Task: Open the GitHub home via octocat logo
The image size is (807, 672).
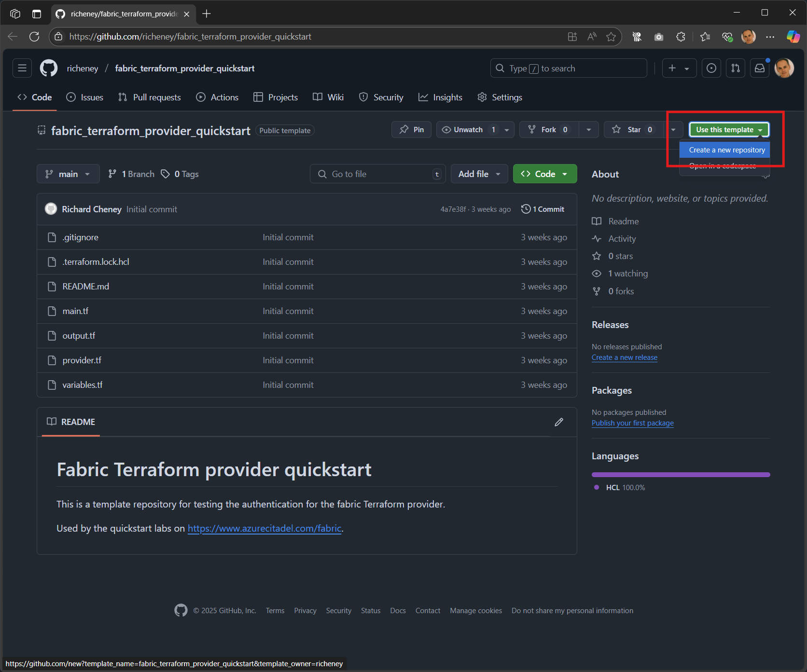Action: pyautogui.click(x=48, y=68)
